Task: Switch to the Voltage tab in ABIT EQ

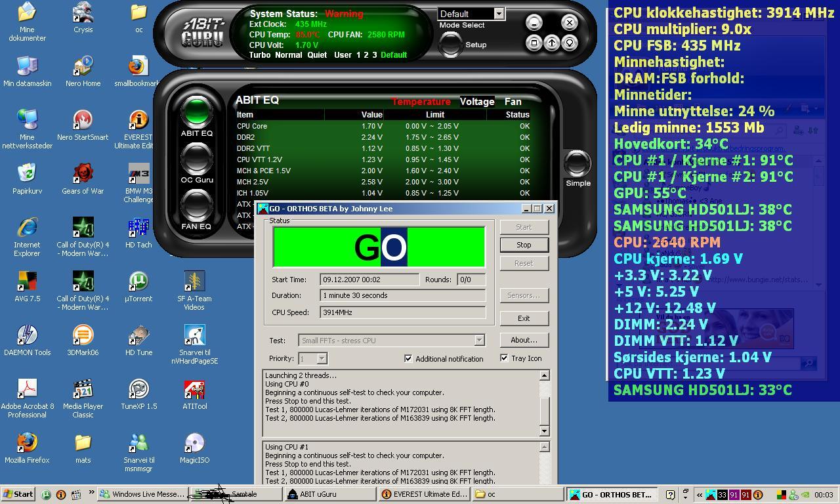Action: (x=477, y=102)
